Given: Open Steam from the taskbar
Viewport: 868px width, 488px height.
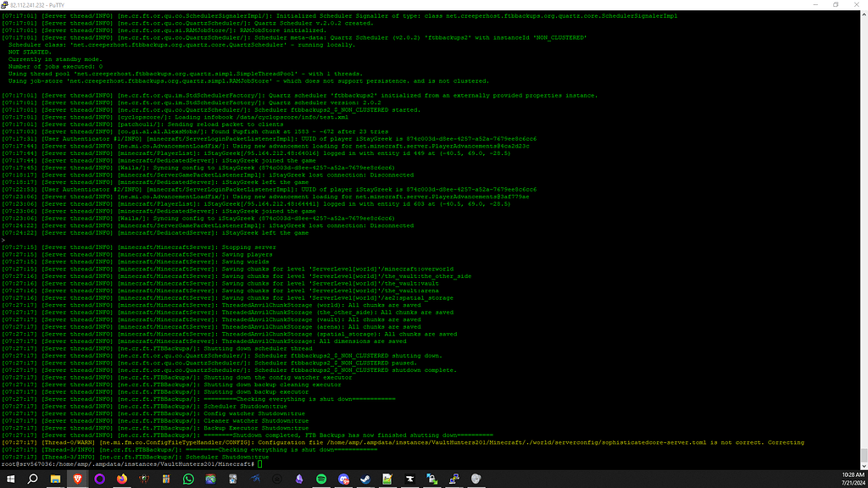Looking at the screenshot, I should [364, 479].
